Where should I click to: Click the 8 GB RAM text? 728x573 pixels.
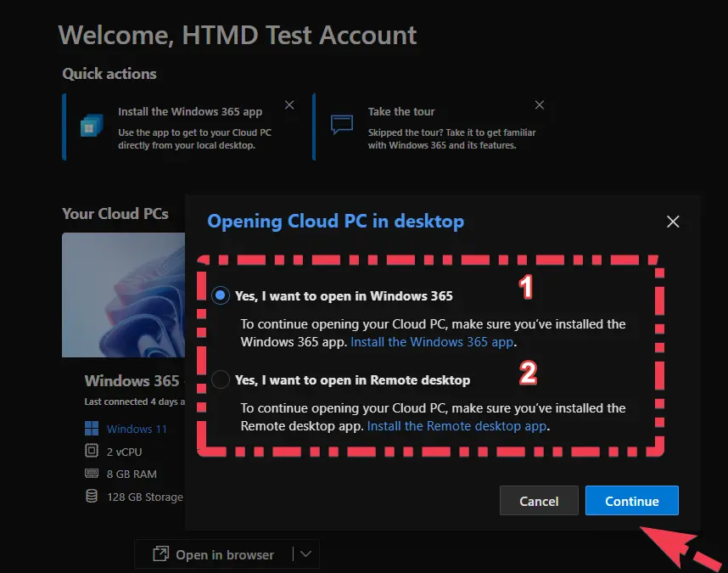point(132,474)
